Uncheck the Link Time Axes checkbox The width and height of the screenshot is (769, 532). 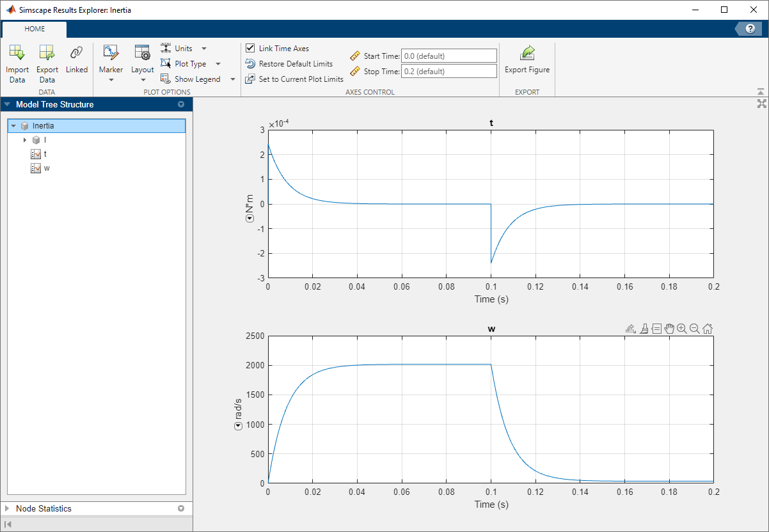click(250, 48)
